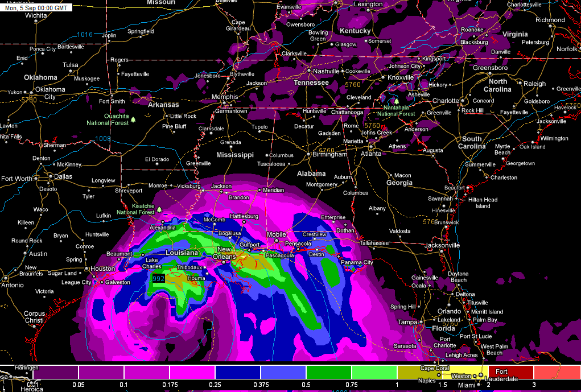This screenshot has width=581, height=392.
Task: Select the purple 0.05–0.1 legend swatch
Action: tap(101, 372)
